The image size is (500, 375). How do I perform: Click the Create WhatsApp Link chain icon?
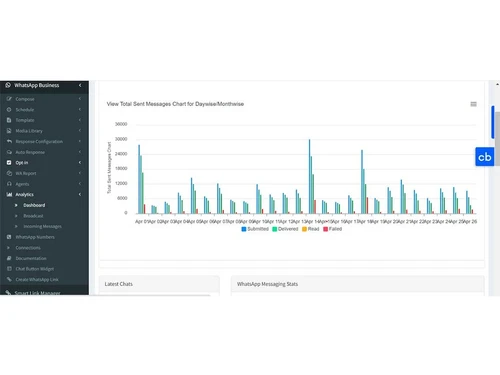pyautogui.click(x=9, y=279)
